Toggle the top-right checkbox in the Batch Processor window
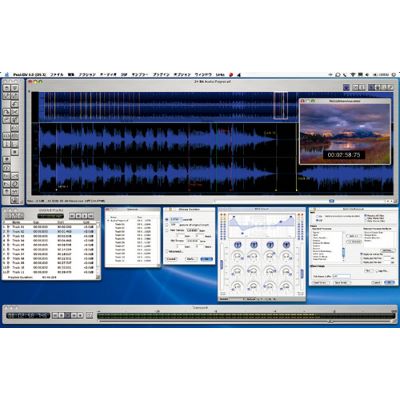 (366, 216)
